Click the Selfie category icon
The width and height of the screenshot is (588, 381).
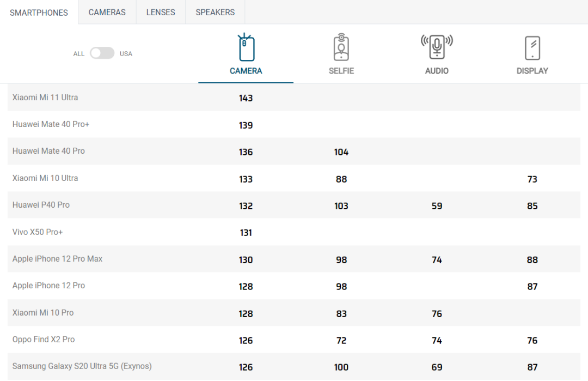(x=341, y=48)
